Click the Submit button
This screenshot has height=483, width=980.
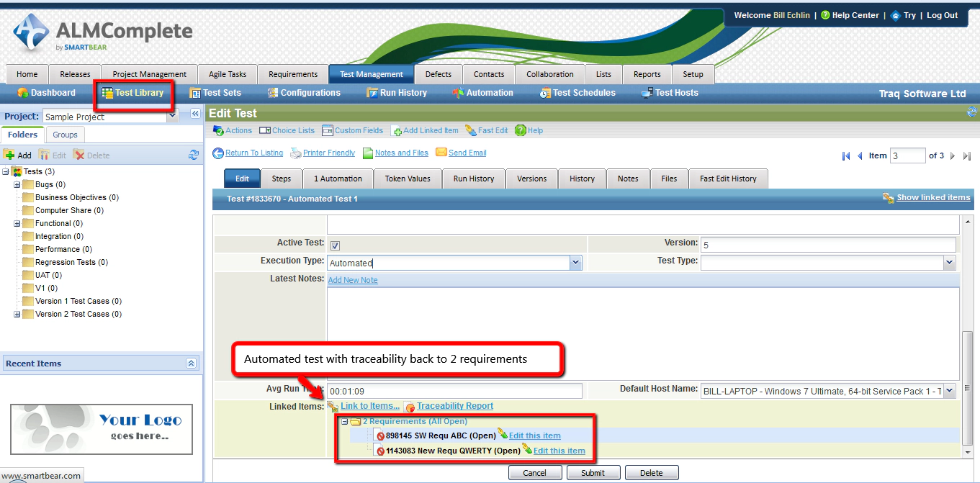pos(593,472)
